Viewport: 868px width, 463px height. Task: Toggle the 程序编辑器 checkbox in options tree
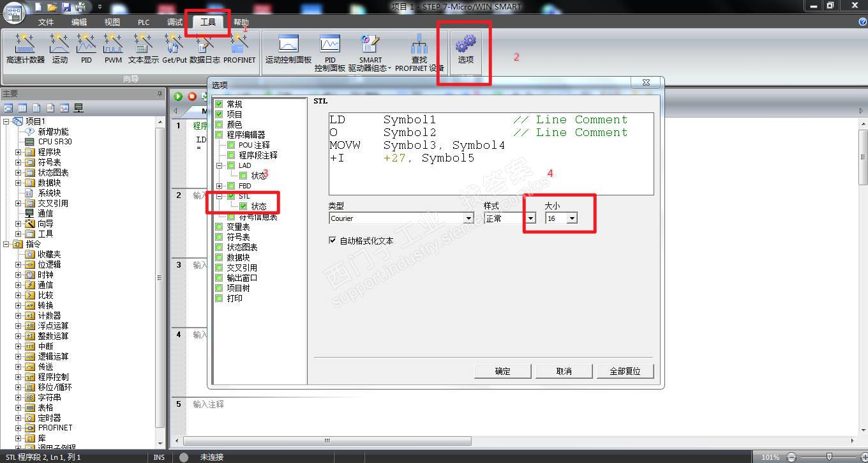click(x=219, y=135)
